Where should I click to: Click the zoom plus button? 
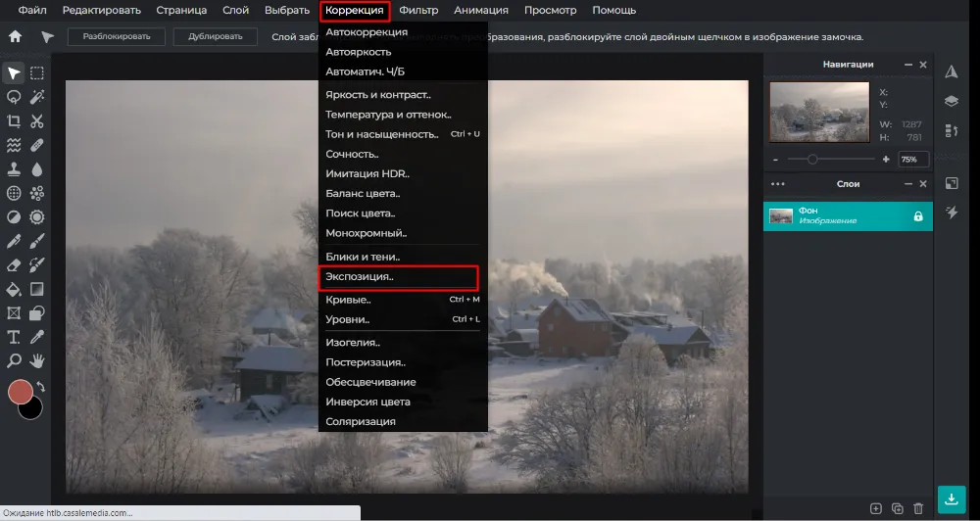click(886, 160)
